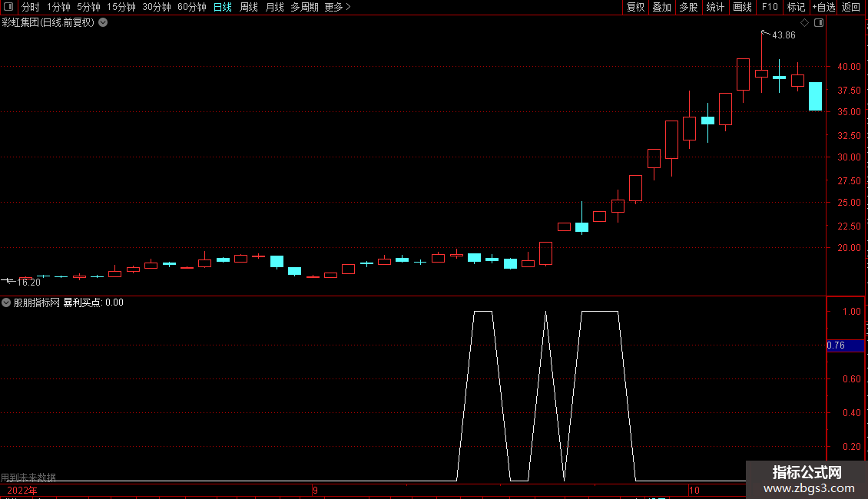
Task: Expand dropdown next to 彩虹集团 title
Action: (103, 22)
